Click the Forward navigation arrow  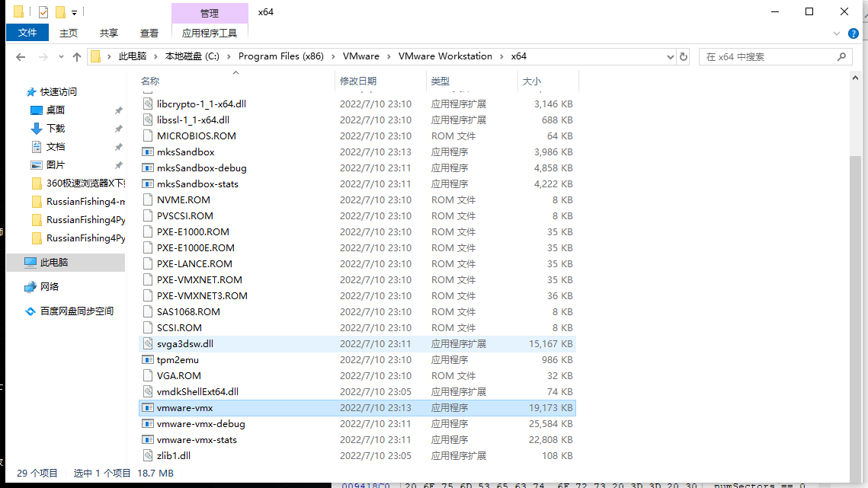coord(43,56)
